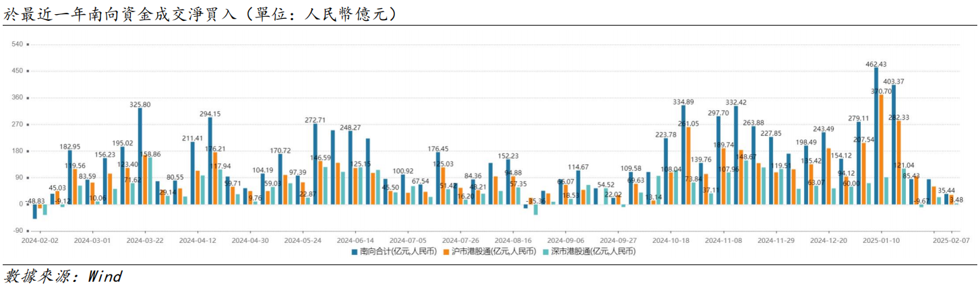Click the 332.42 data label
Viewport: 980px width, 286px height.
pos(735,102)
